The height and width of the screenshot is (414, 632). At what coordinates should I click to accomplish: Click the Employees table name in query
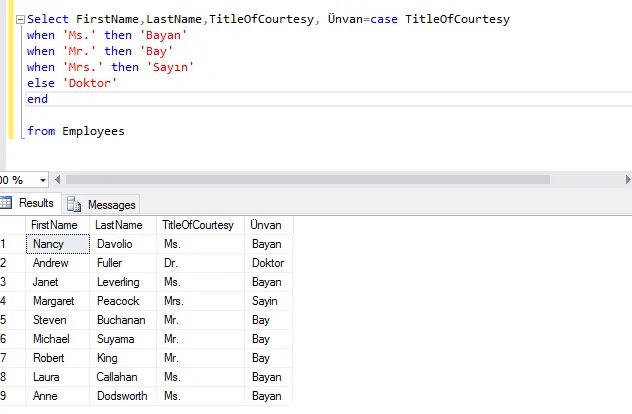(x=94, y=131)
